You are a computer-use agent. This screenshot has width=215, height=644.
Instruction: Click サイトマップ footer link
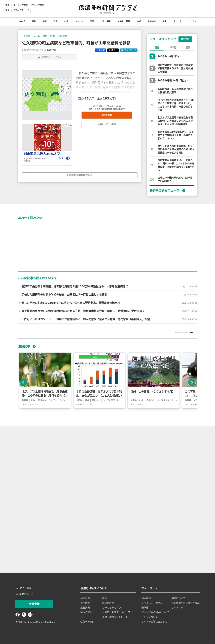[178, 608]
